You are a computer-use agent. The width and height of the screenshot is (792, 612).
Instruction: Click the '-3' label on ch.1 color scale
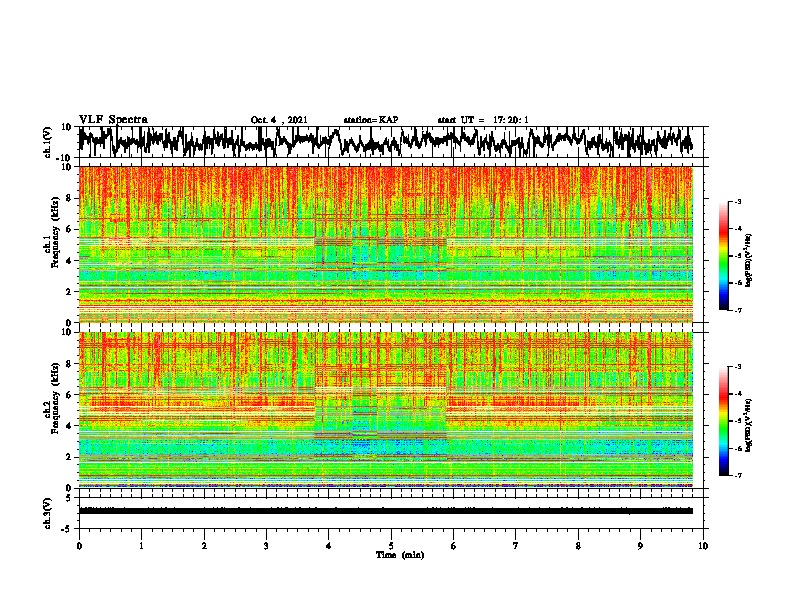click(x=737, y=201)
